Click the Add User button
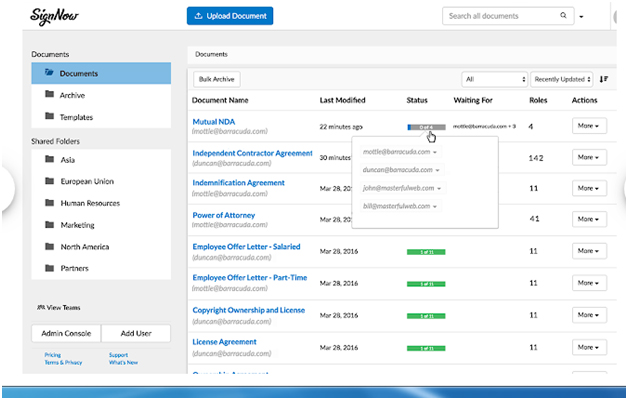Viewport: 628px width, 400px height. (x=136, y=333)
